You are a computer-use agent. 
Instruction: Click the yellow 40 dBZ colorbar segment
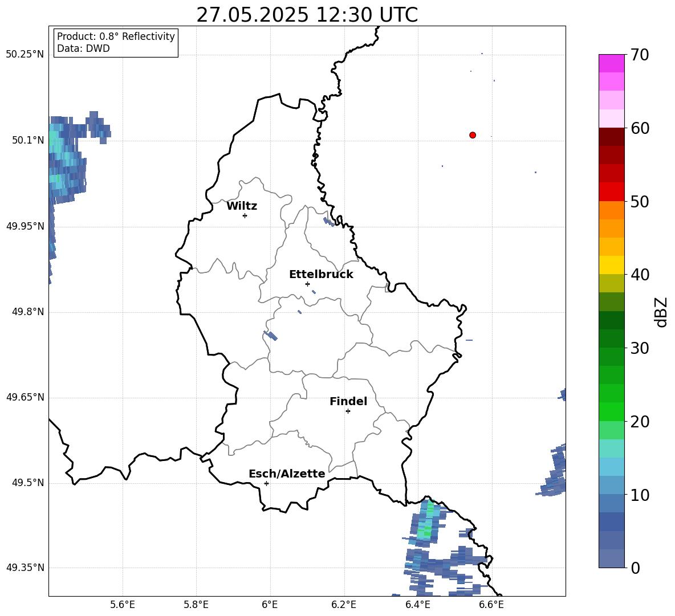[611, 265]
